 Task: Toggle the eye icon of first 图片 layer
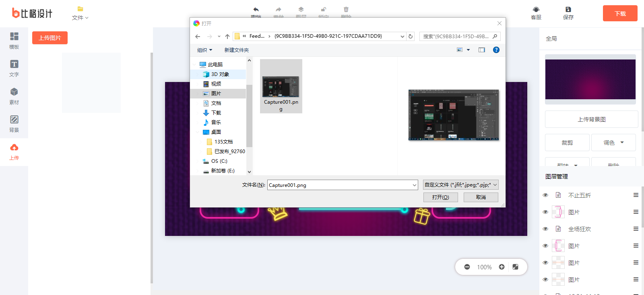coord(545,212)
